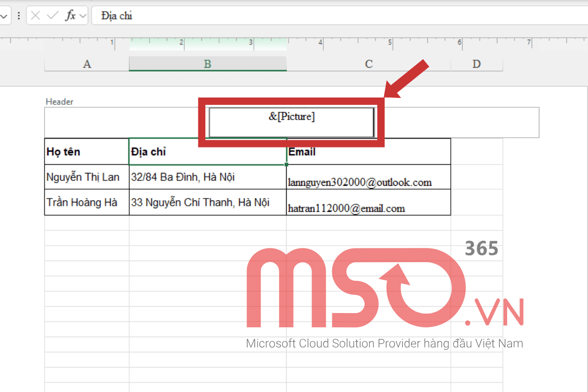
Task: Expand the dropdown chevron beside fx
Action: 82,16
